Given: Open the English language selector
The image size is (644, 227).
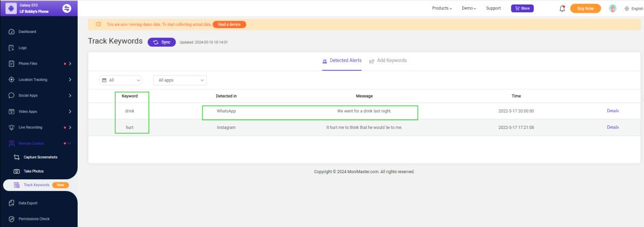Looking at the screenshot, I should point(633,8).
